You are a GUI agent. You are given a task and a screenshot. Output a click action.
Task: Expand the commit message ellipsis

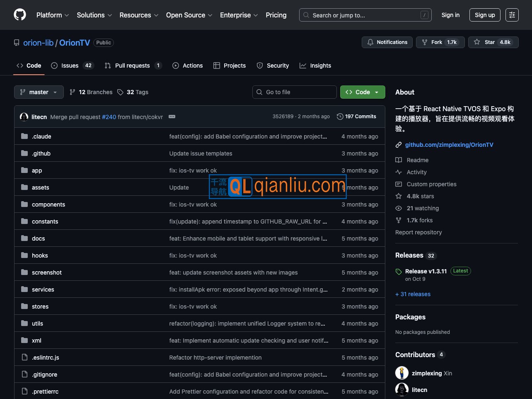(172, 117)
